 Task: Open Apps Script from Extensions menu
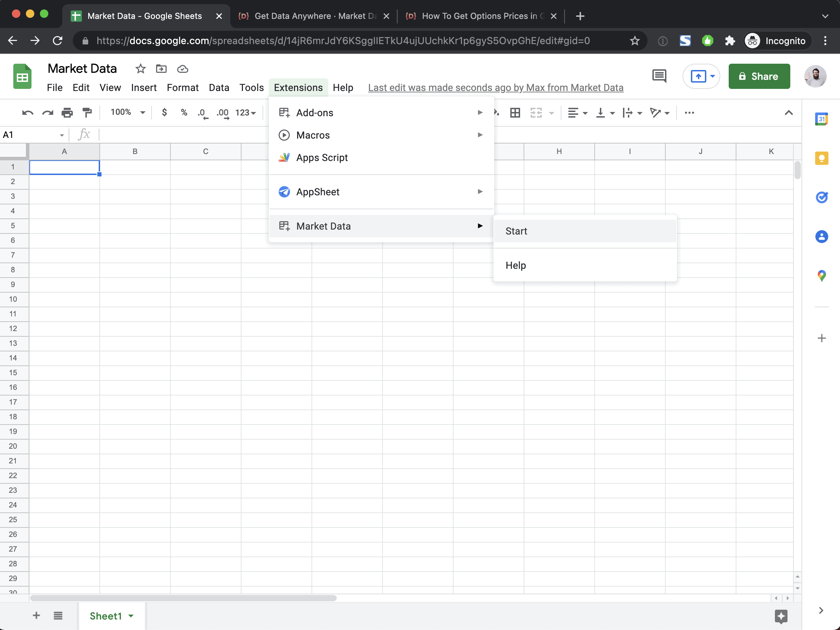click(381, 157)
